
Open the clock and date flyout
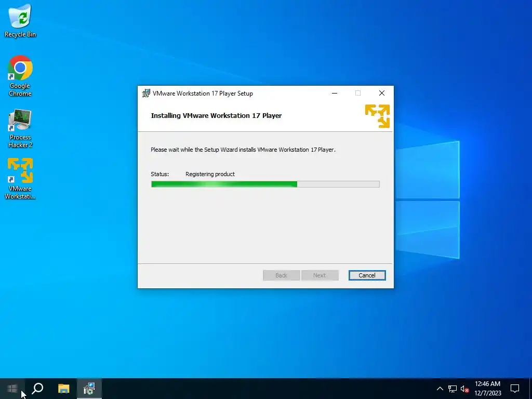[x=487, y=389]
